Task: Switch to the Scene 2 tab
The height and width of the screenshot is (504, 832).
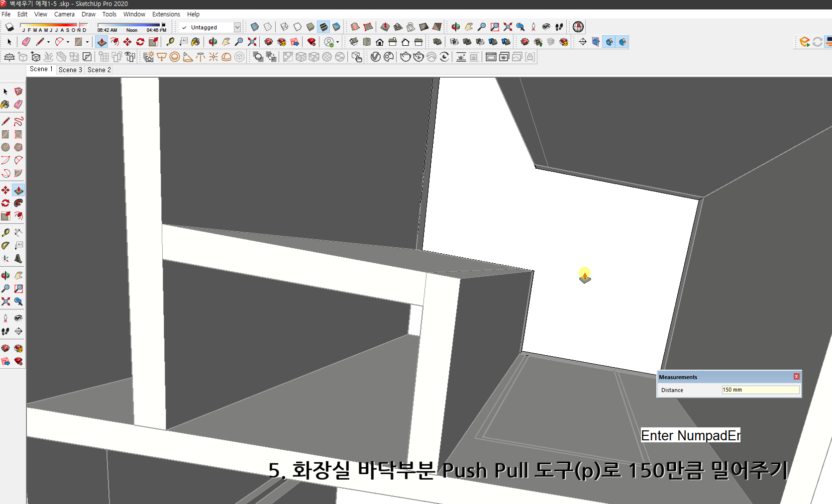Action: [99, 70]
